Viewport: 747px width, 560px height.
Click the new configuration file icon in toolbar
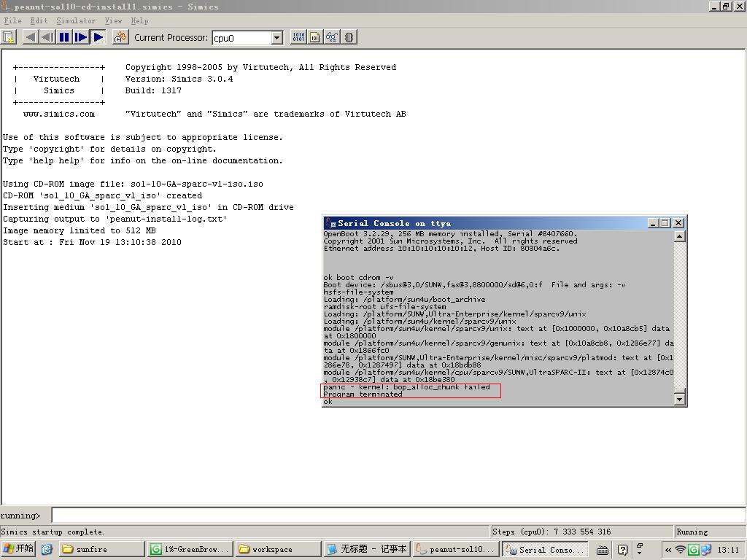(9, 37)
